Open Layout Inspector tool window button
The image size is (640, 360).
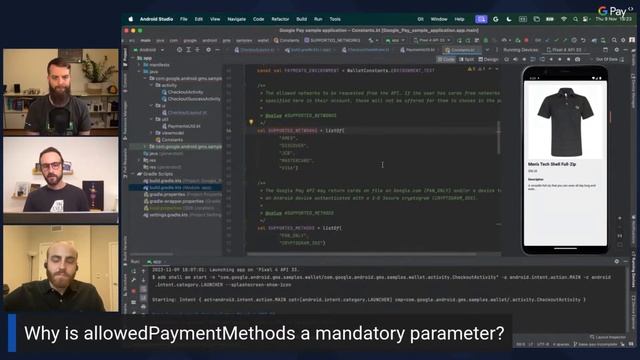pos(608,337)
